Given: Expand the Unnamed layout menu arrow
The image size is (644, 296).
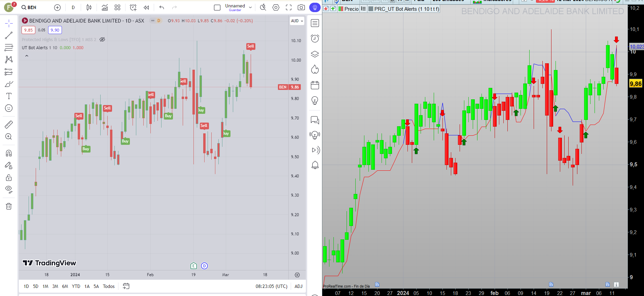Looking at the screenshot, I should click(250, 7).
